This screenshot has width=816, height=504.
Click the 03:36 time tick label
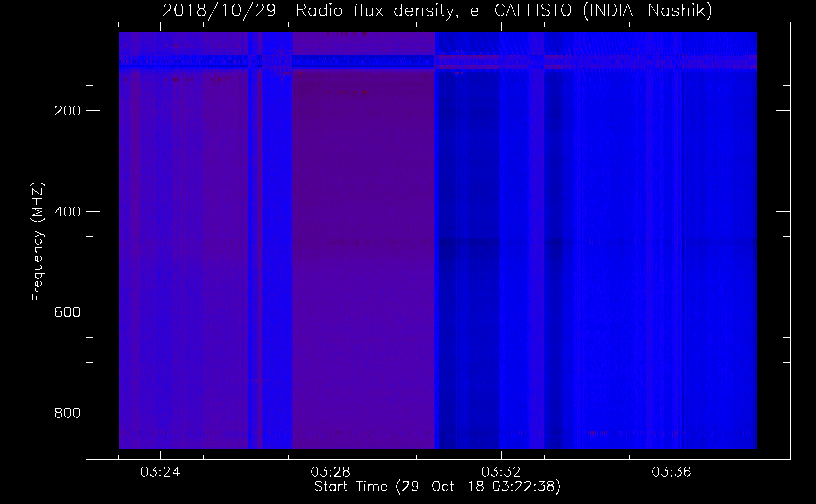pos(671,472)
